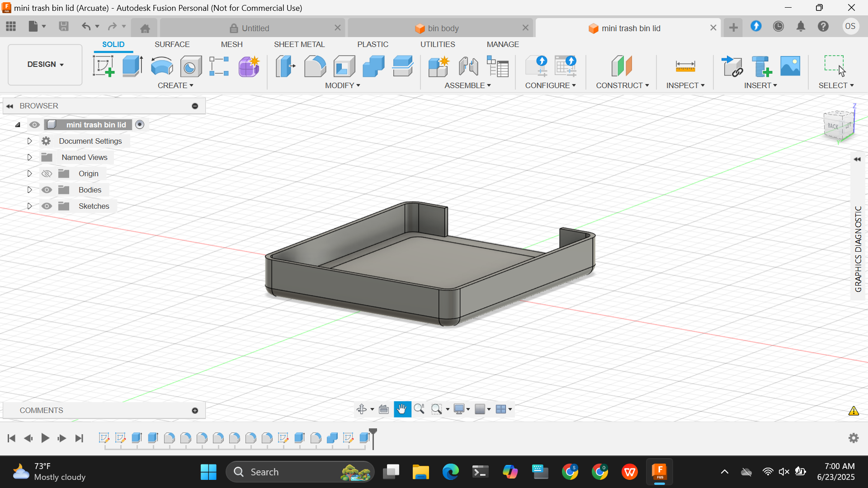Image resolution: width=868 pixels, height=488 pixels.
Task: Select the Shell tool
Action: click(344, 66)
